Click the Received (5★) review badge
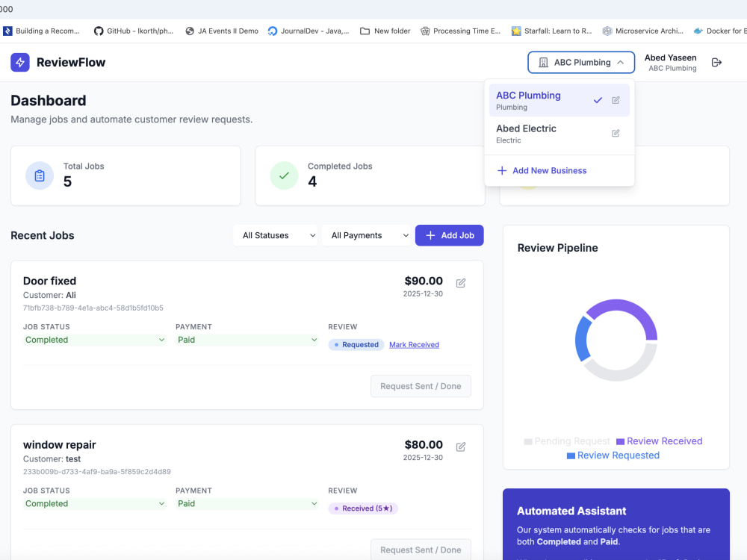Viewport: 747px width, 560px height. pyautogui.click(x=363, y=508)
